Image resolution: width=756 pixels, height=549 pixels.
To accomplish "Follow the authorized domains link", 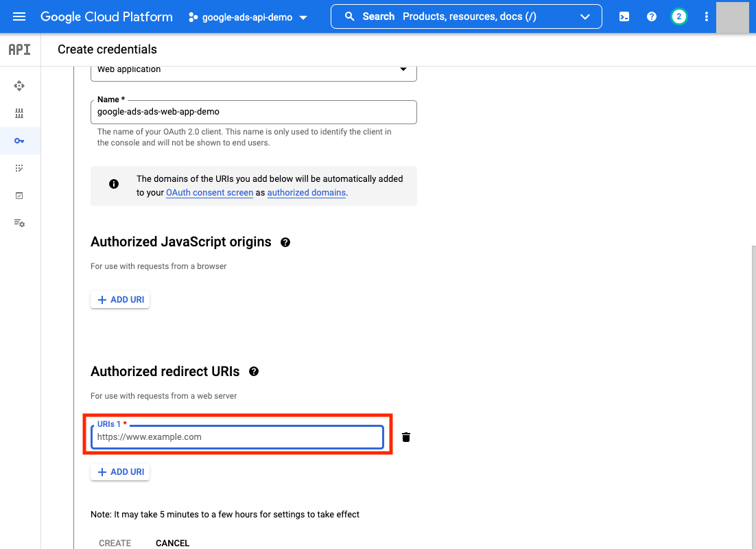I will click(306, 192).
